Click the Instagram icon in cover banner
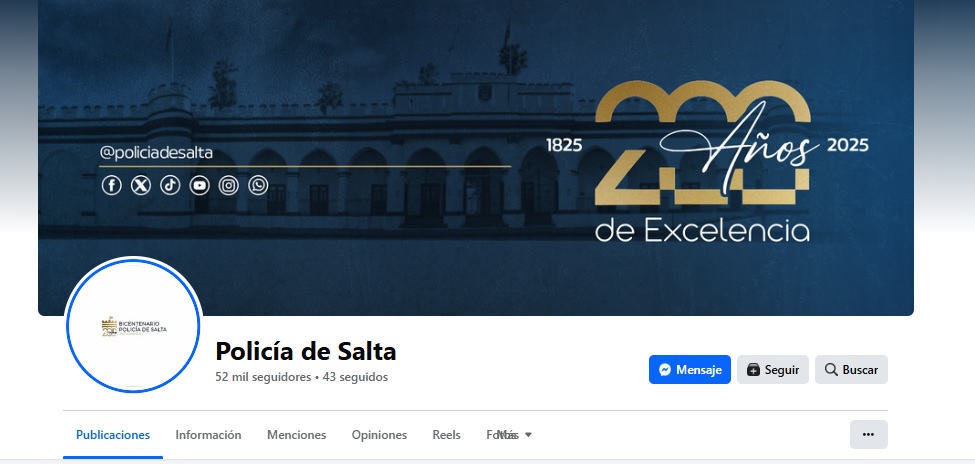 point(229,185)
